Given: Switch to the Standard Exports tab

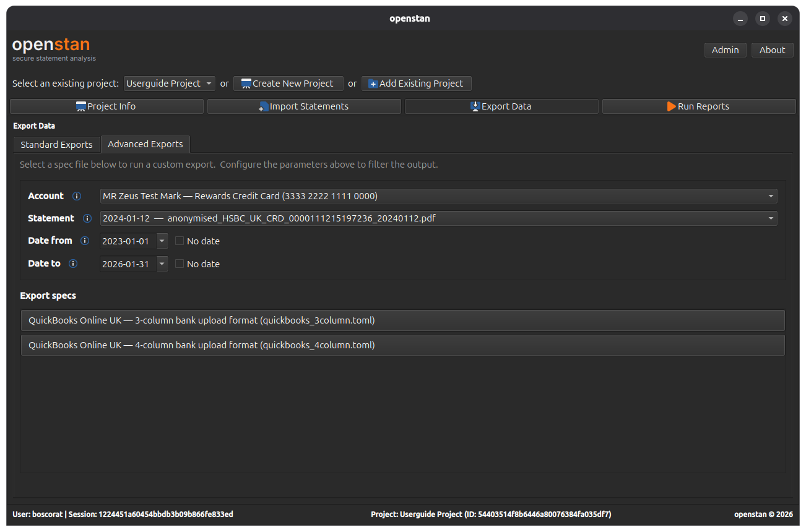Looking at the screenshot, I should (56, 145).
